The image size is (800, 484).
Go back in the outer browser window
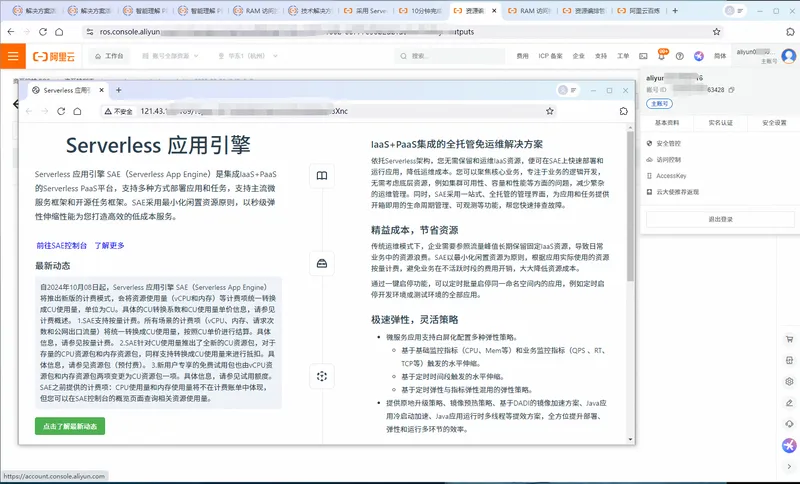(11, 32)
